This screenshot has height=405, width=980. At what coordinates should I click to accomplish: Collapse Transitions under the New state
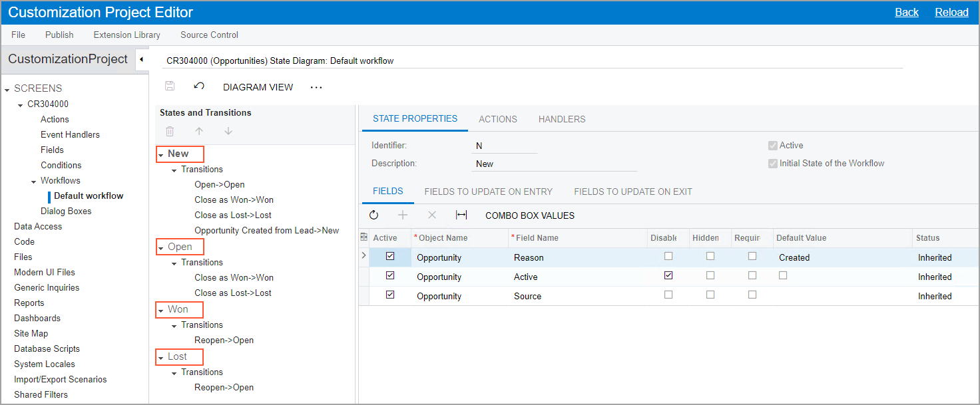pos(174,170)
